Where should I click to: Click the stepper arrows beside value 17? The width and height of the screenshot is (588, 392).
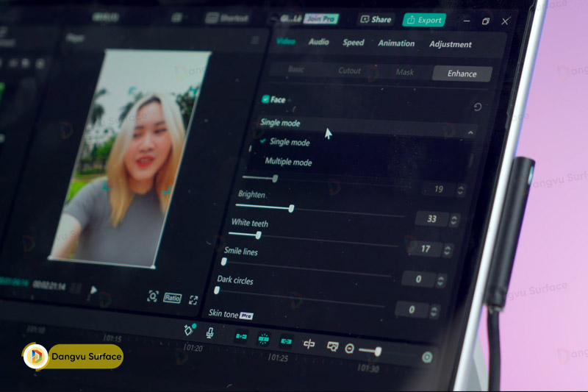[447, 250]
